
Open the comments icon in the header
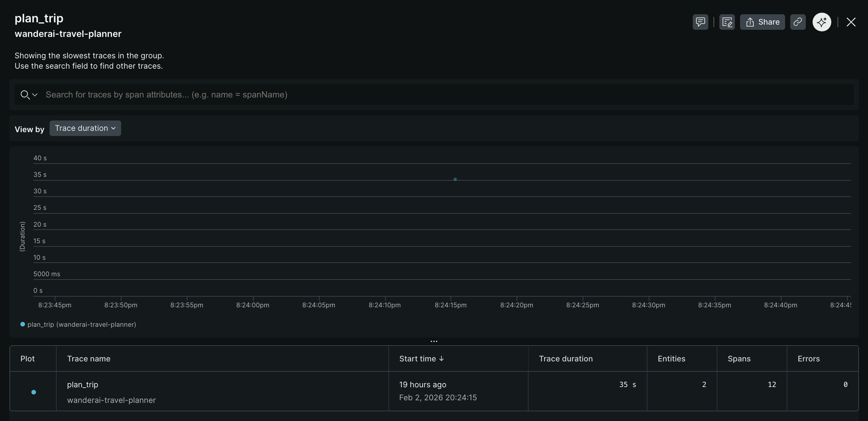[700, 22]
